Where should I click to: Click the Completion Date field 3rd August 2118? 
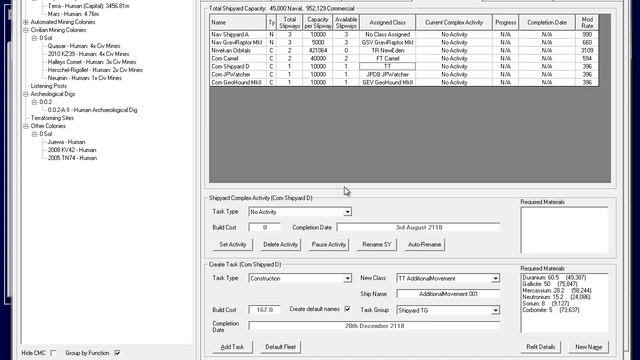(418, 227)
